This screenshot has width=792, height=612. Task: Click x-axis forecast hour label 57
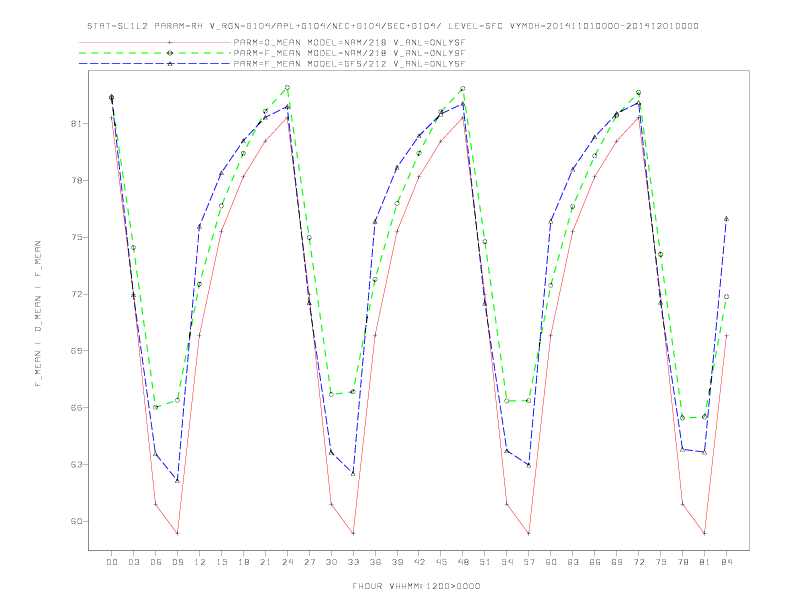pyautogui.click(x=529, y=562)
